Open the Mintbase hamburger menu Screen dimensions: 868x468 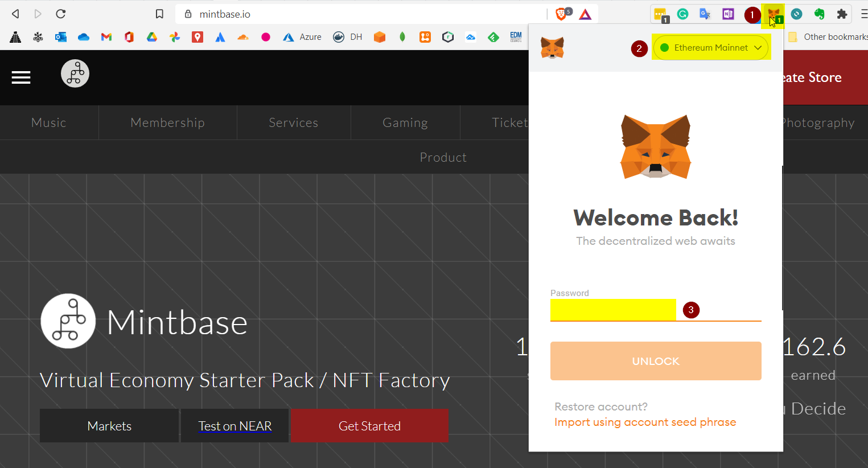(21, 77)
